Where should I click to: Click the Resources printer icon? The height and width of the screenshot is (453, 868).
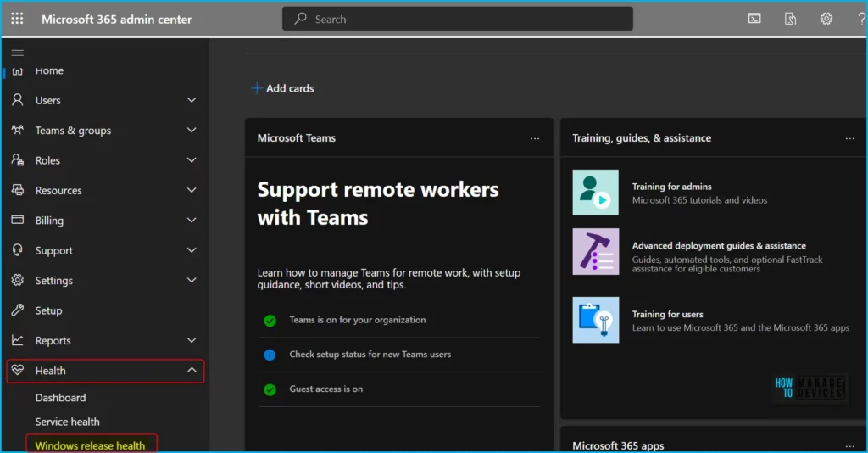18,190
